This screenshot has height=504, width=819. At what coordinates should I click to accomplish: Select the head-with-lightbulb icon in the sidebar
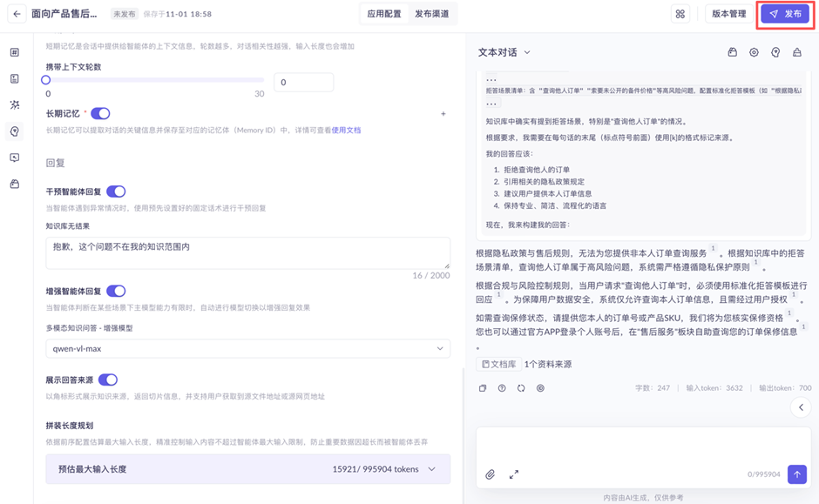tap(15, 131)
